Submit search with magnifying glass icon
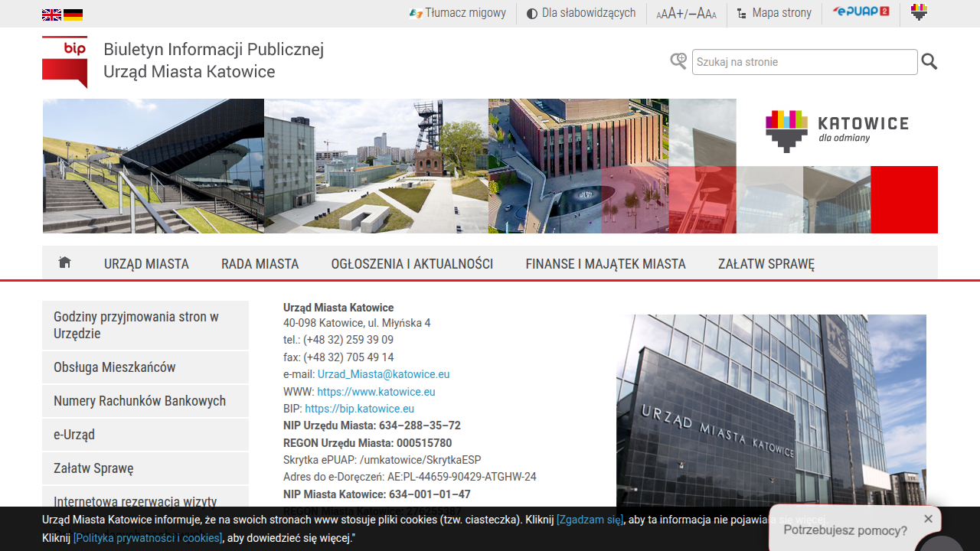Image resolution: width=980 pixels, height=551 pixels. (929, 62)
